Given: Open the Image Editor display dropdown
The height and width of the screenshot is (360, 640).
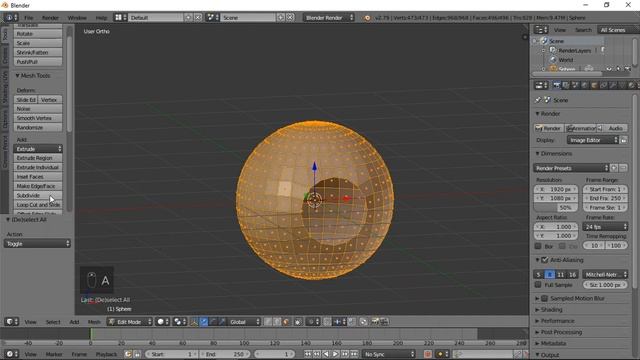Looking at the screenshot, I should 593,140.
